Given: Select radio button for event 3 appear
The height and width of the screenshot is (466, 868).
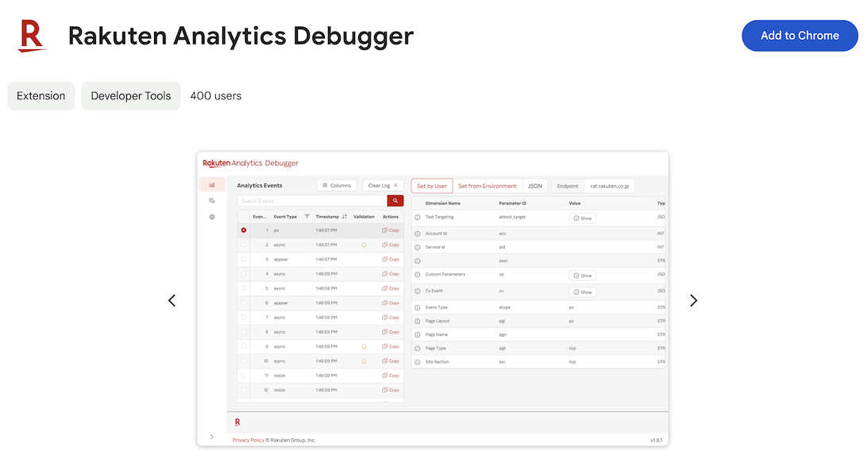Looking at the screenshot, I should (244, 259).
